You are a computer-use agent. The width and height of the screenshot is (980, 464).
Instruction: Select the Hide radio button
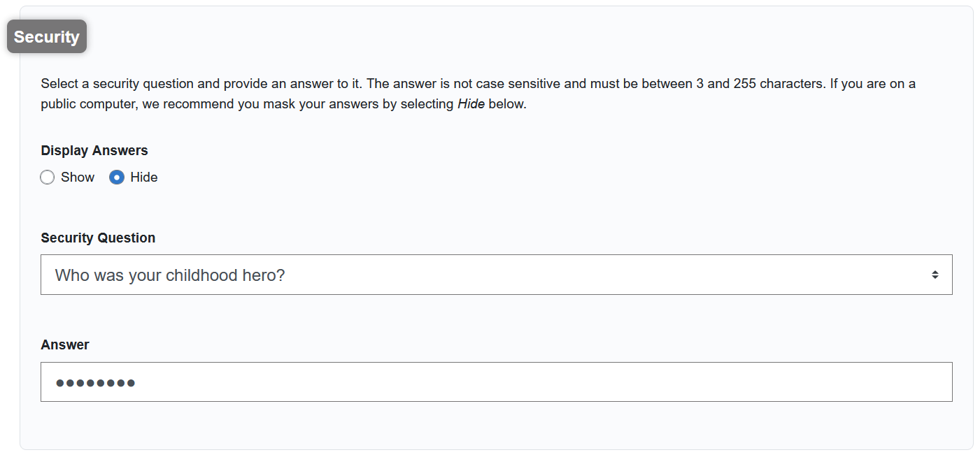[x=117, y=177]
